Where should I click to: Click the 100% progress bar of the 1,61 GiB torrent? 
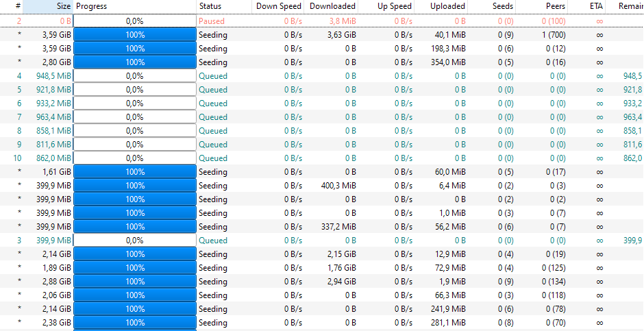pyautogui.click(x=135, y=171)
